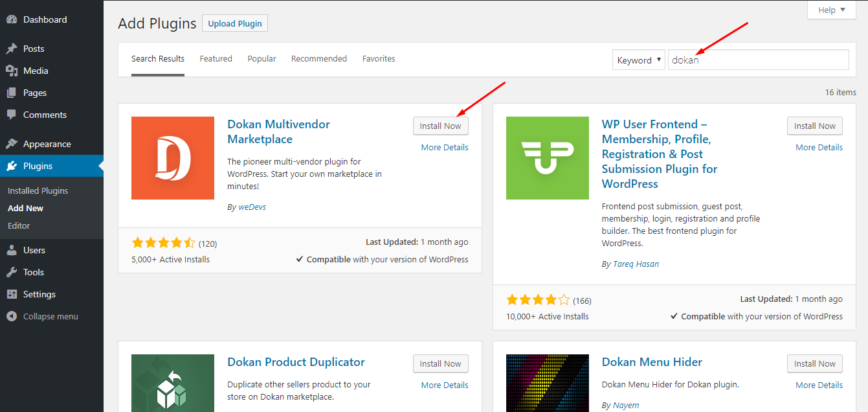Click the Pages icon in sidebar

tap(12, 93)
